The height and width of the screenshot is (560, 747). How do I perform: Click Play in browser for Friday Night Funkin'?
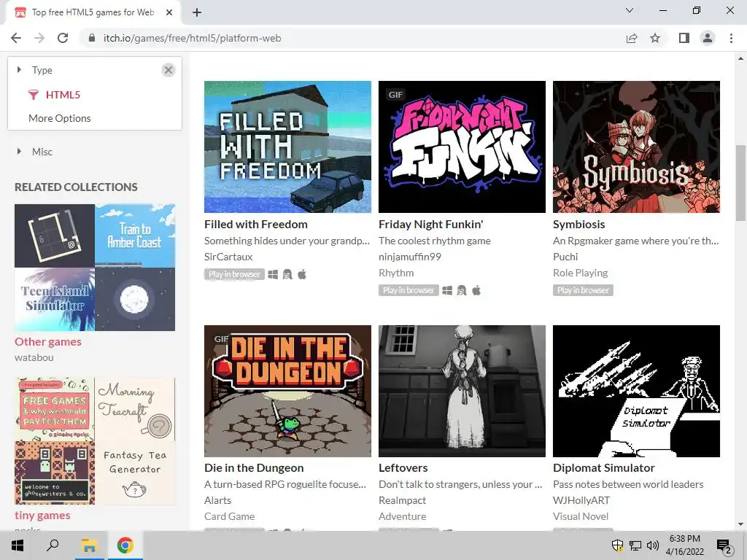pos(409,290)
